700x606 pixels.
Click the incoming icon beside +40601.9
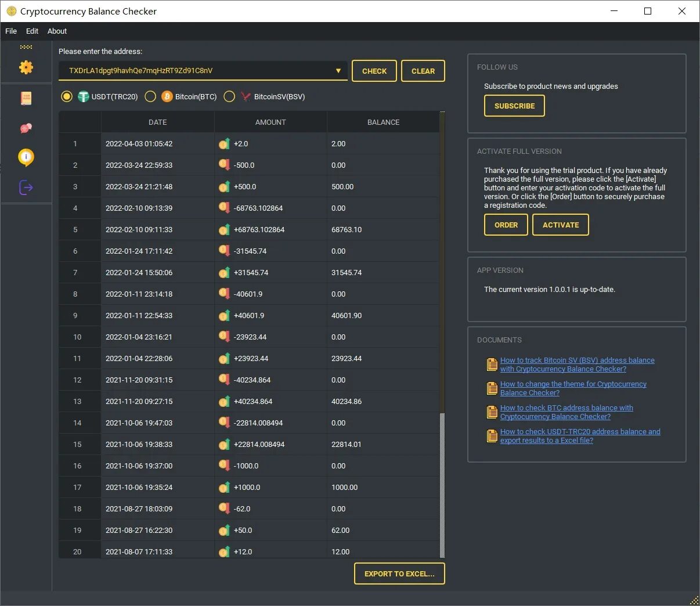tap(224, 315)
